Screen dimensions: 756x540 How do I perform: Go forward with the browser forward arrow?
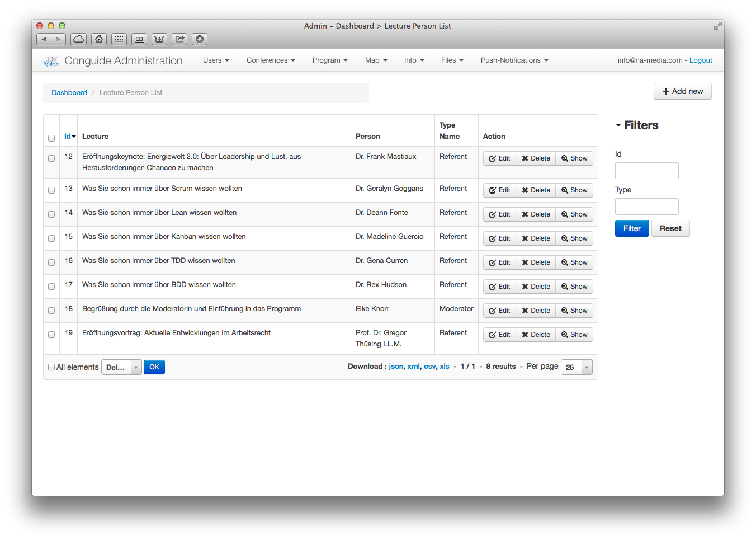click(x=58, y=39)
